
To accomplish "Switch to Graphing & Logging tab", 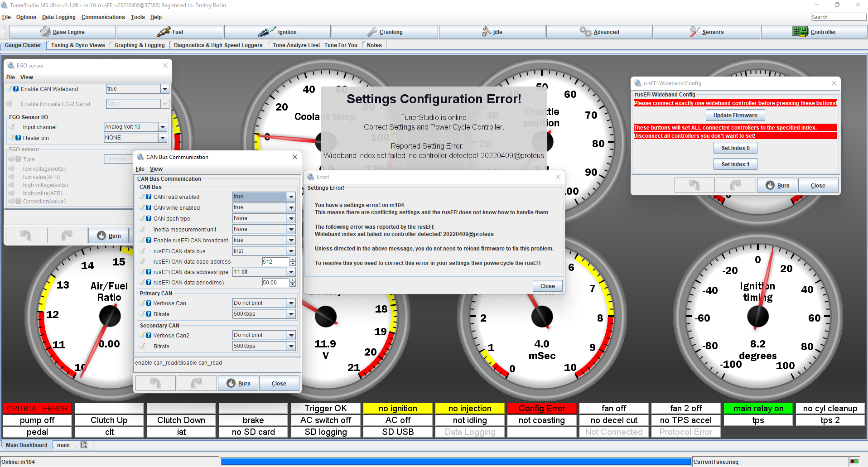I will point(140,45).
